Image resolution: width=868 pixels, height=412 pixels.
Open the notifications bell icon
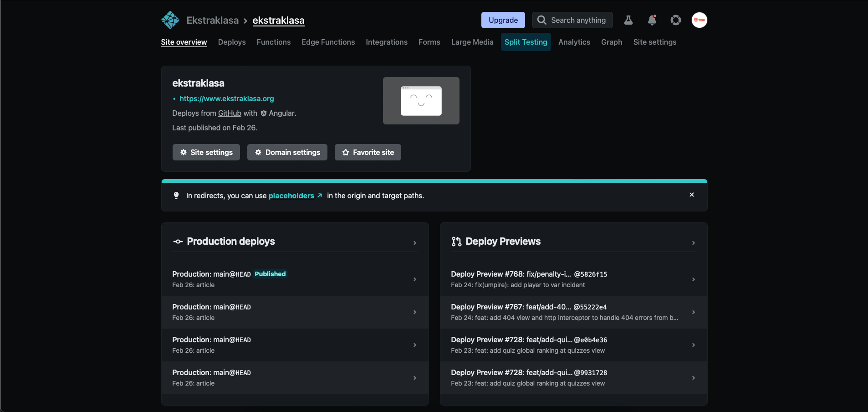coord(652,20)
